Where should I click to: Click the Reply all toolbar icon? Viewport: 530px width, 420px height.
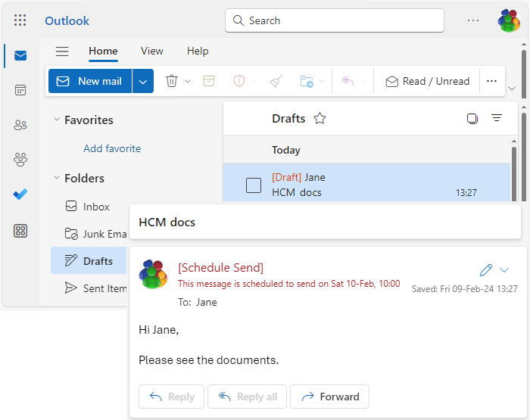coord(348,81)
